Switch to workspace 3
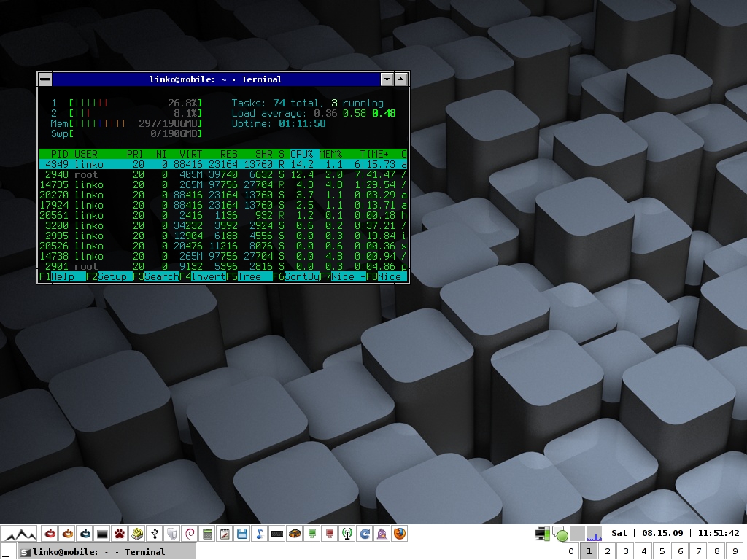747x560 pixels. pos(625,551)
